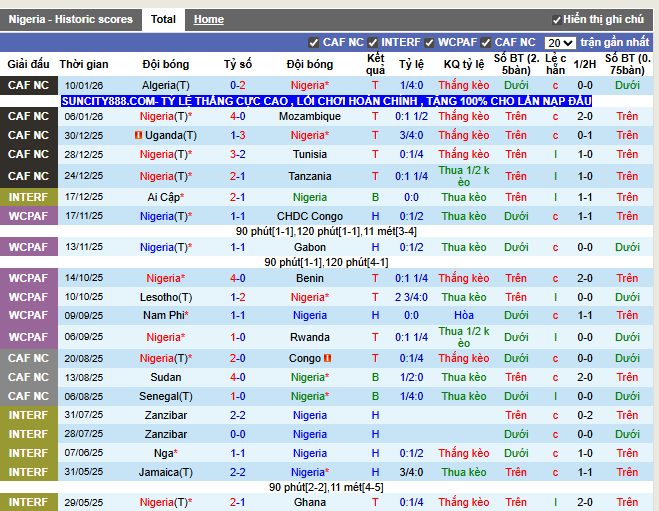
Task: Click Nigeria in the 07/06/25 Nga row
Action: pyautogui.click(x=310, y=453)
